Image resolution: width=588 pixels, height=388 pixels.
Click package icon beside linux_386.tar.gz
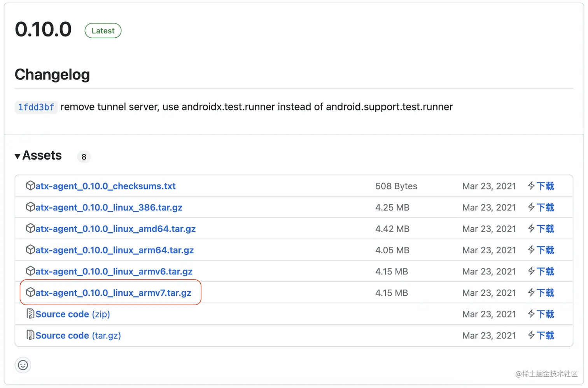[x=30, y=207]
